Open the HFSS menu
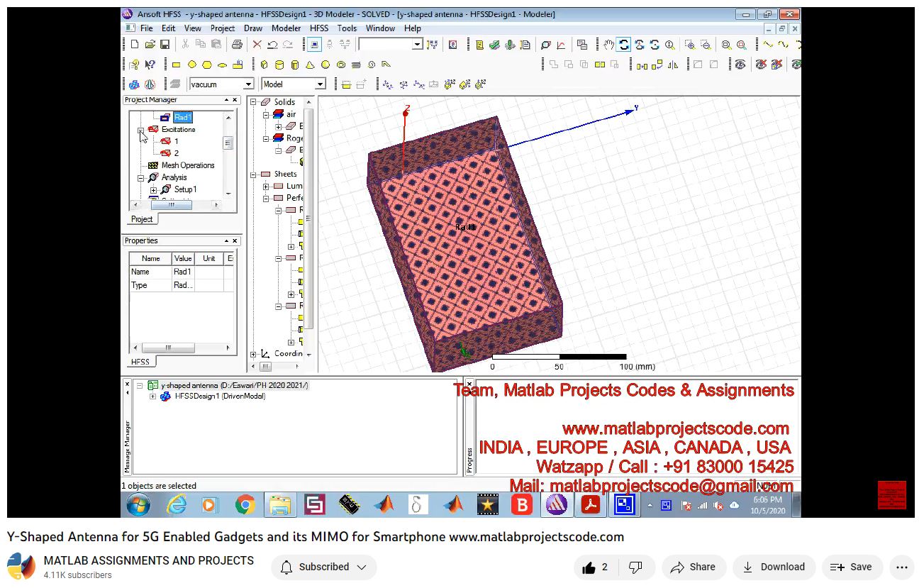This screenshot has width=924, height=588. pyautogui.click(x=319, y=28)
